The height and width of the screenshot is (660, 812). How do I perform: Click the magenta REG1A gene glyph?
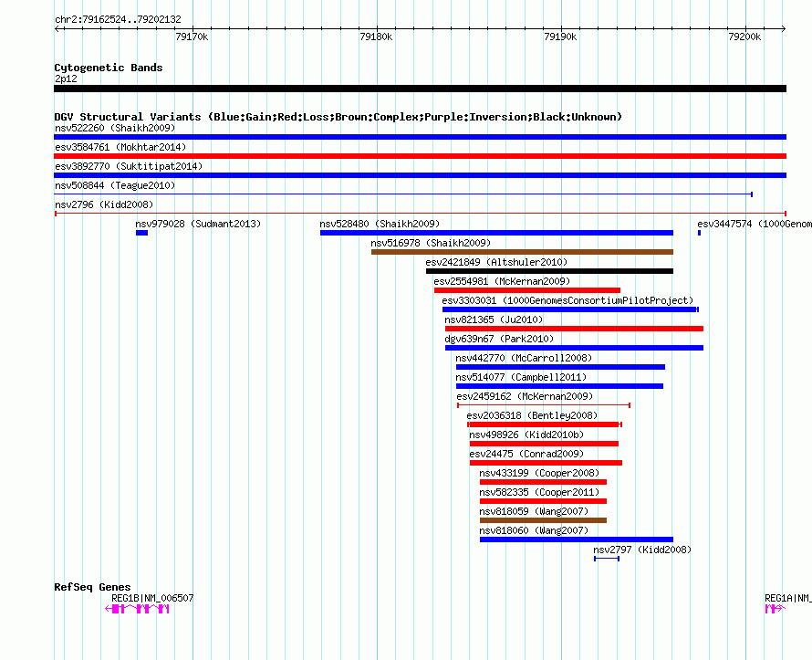[776, 609]
